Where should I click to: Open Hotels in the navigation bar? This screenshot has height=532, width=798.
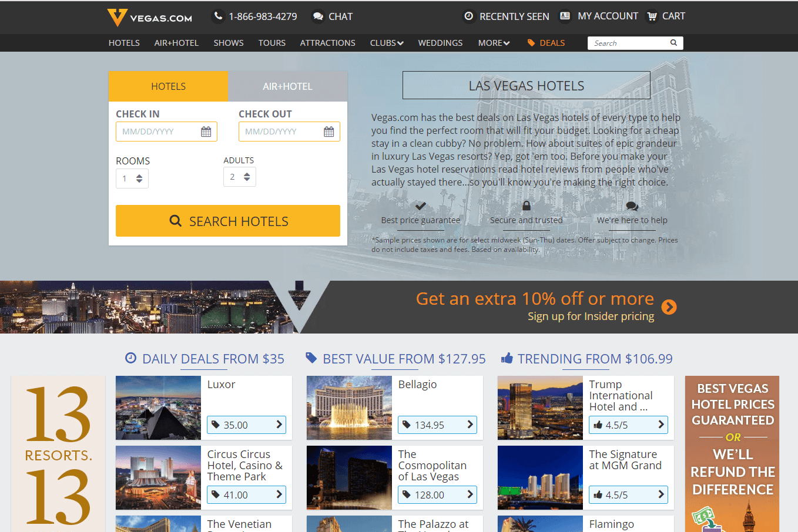124,43
